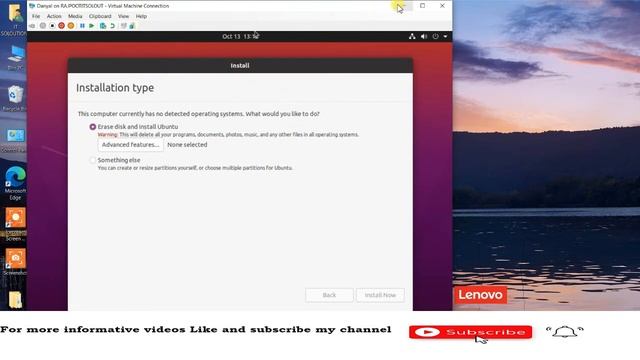Select the Control Panel desktop icon
The image size is (640, 360).
15,140
